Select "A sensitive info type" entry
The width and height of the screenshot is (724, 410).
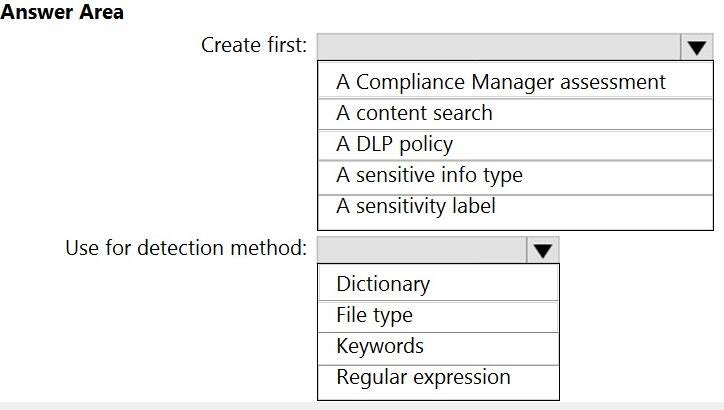click(429, 175)
